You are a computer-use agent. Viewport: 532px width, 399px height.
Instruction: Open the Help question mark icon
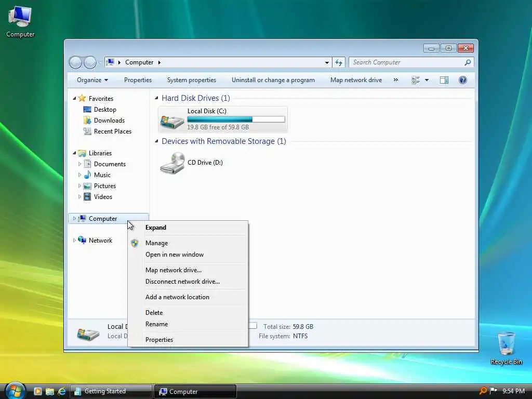[462, 80]
